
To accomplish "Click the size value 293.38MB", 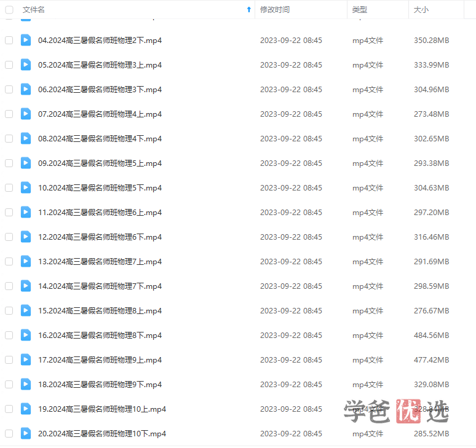I will tap(431, 163).
